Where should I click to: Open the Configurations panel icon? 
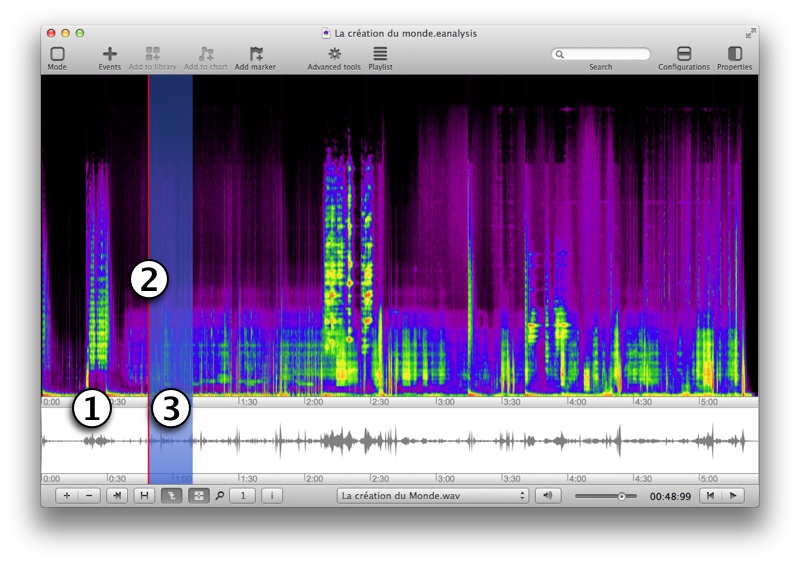684,54
